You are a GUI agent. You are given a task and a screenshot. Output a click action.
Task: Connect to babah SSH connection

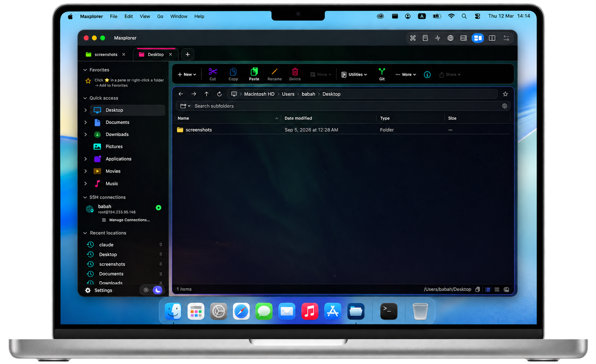[123, 209]
